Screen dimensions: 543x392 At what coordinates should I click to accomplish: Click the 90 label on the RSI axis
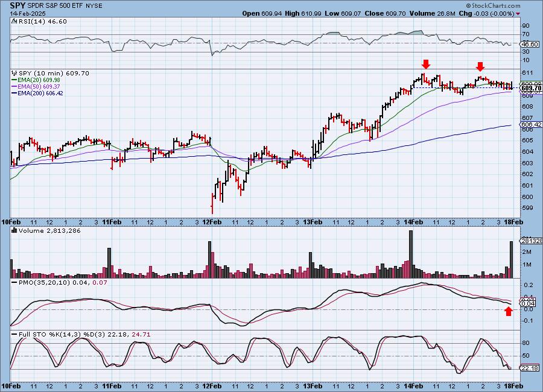(526, 25)
